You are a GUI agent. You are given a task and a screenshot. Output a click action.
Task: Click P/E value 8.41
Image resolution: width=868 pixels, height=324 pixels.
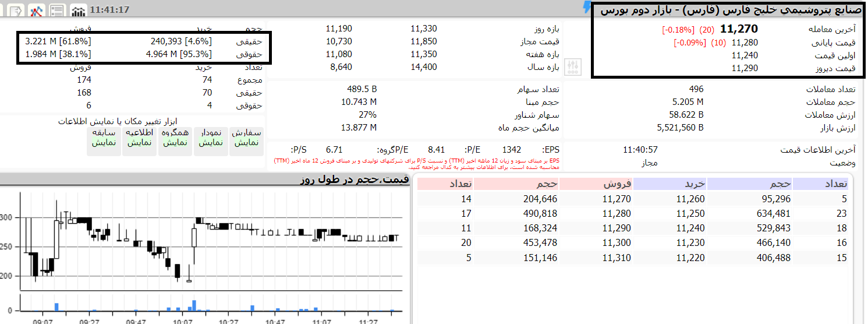coord(436,150)
